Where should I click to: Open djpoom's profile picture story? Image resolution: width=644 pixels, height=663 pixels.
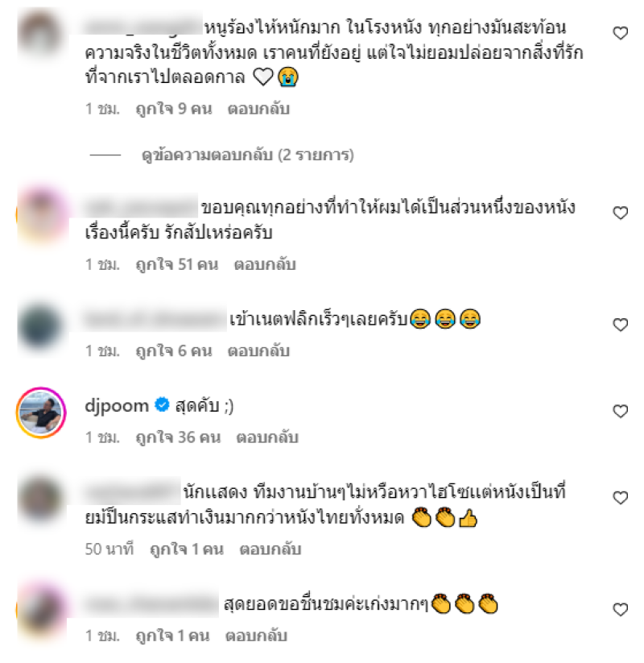click(41, 412)
